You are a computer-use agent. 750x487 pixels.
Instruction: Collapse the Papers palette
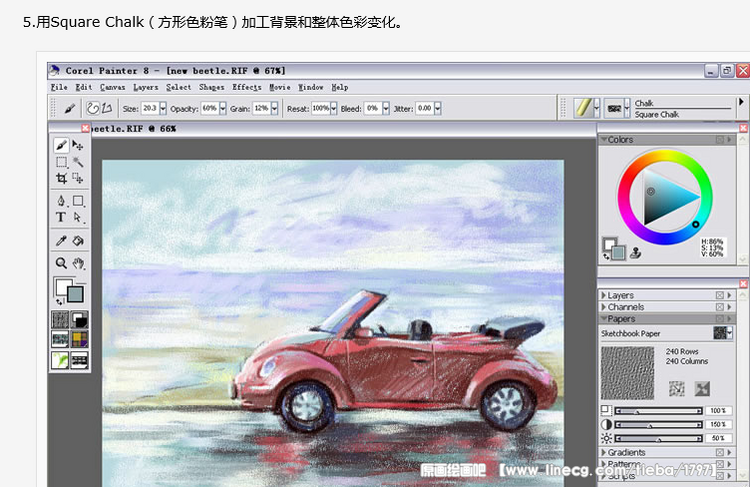[x=604, y=318]
